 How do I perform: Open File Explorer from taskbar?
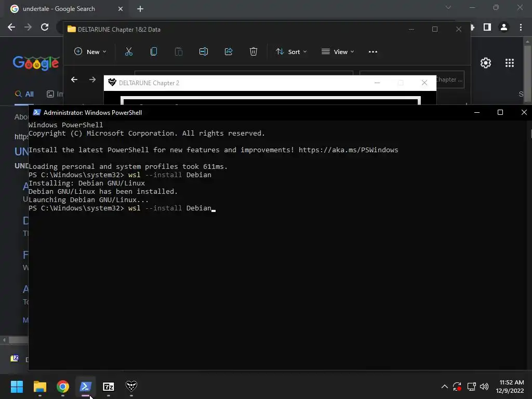pos(40,387)
